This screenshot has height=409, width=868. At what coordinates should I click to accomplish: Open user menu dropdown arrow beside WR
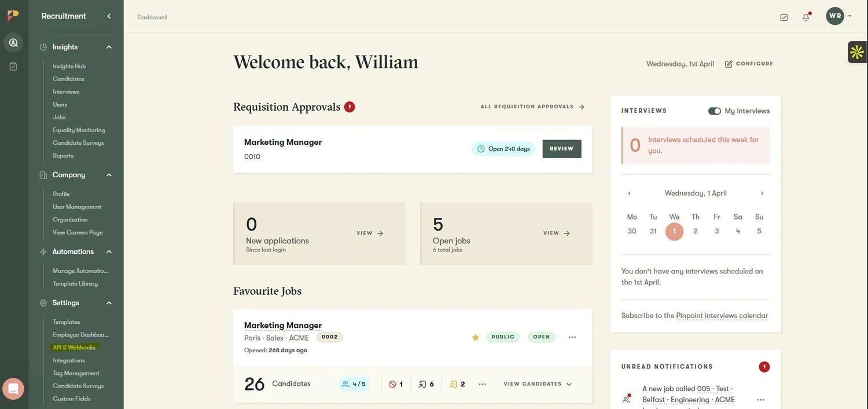849,16
